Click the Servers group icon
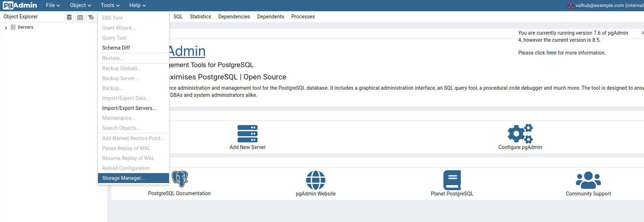644x222 pixels. pos(13,27)
